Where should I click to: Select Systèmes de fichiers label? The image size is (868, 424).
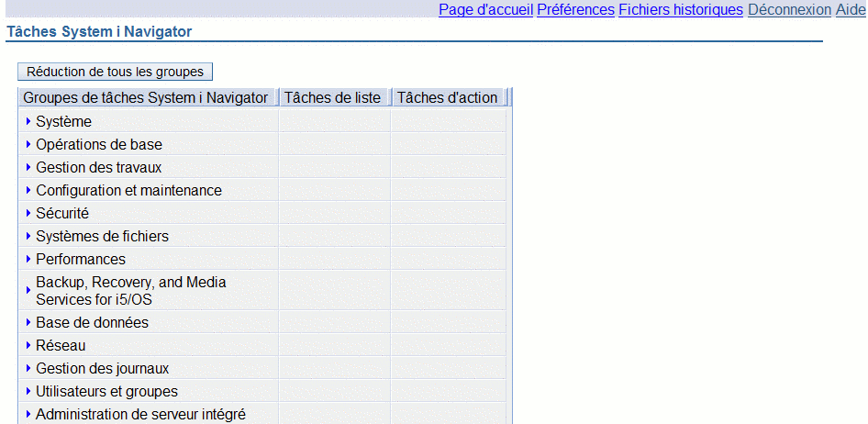tap(103, 237)
